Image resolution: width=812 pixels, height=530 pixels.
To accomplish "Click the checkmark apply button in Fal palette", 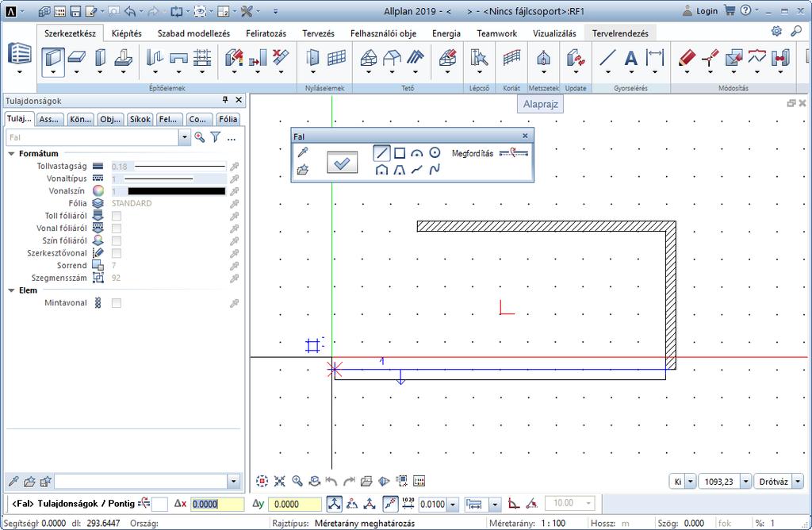I will [343, 163].
